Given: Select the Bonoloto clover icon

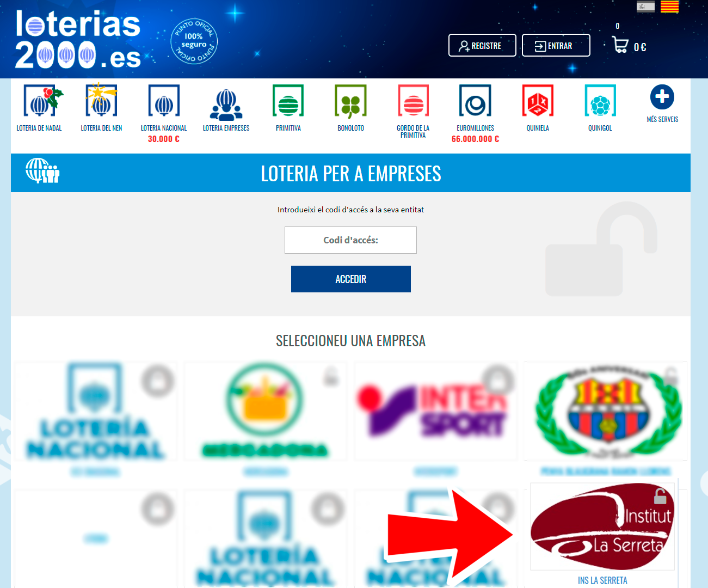Looking at the screenshot, I should click(350, 101).
